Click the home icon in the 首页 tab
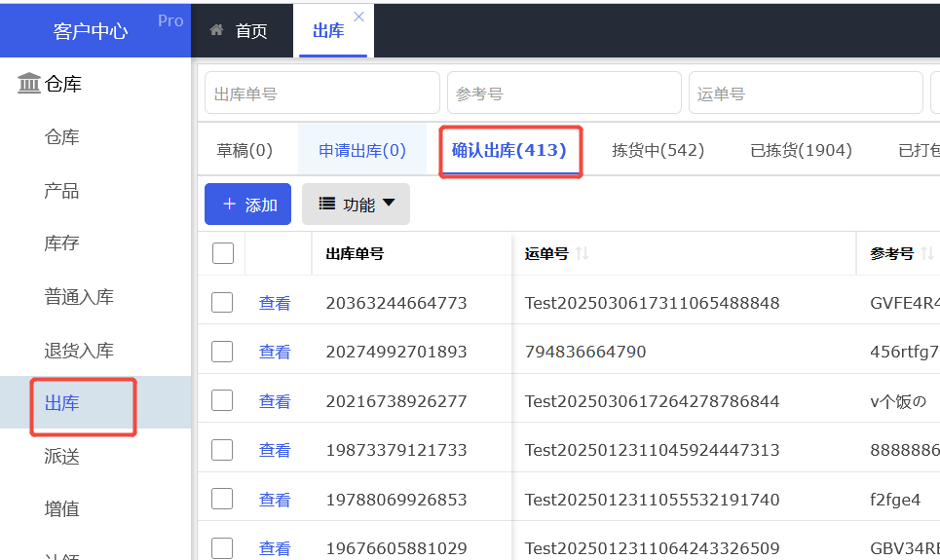Viewport: 940px width, 560px height. pos(216,30)
